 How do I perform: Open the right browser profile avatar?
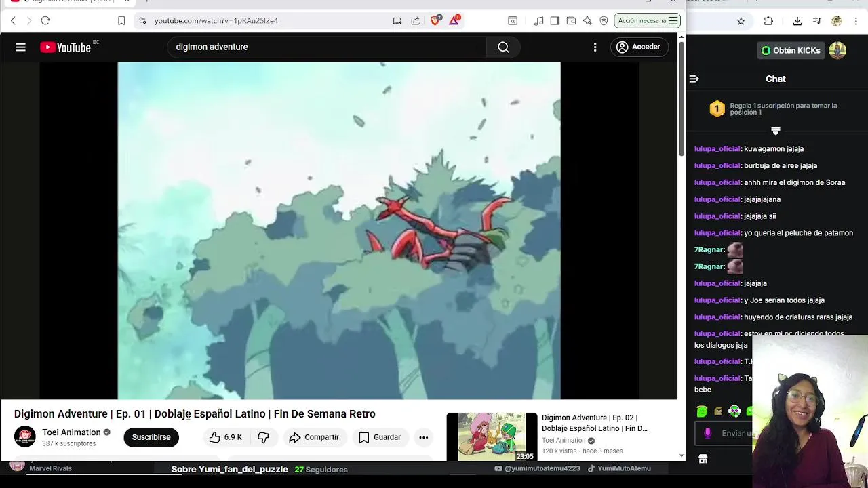point(837,21)
